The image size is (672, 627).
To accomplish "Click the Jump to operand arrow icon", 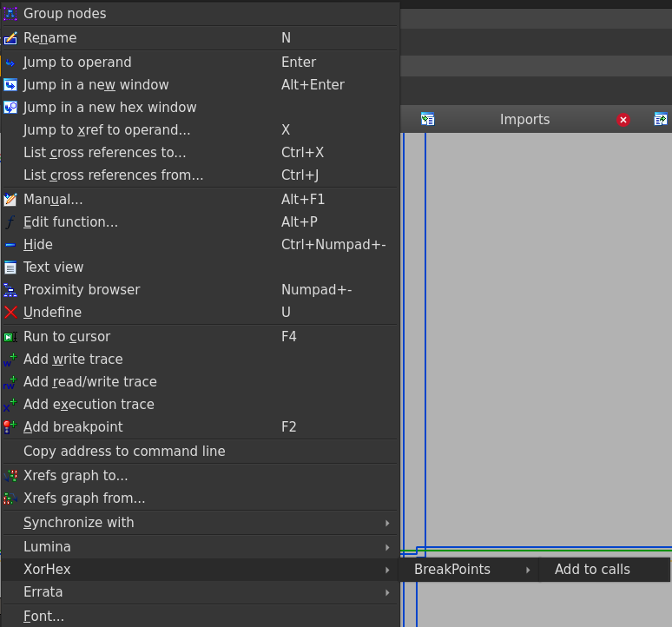I will point(10,63).
